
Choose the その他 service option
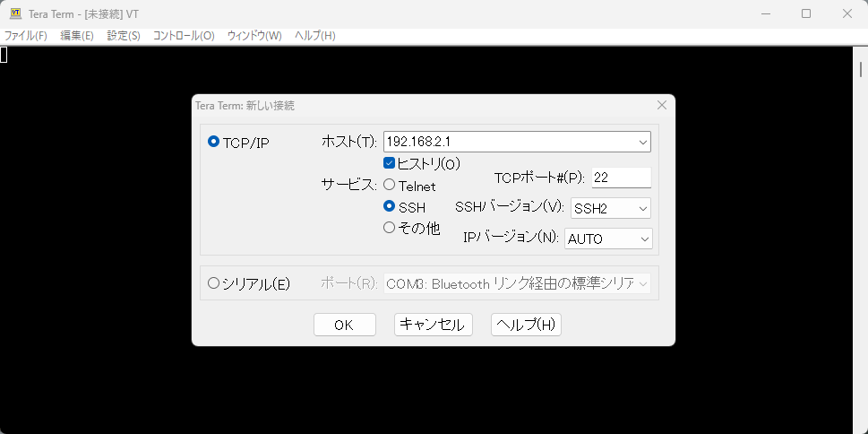[389, 227]
